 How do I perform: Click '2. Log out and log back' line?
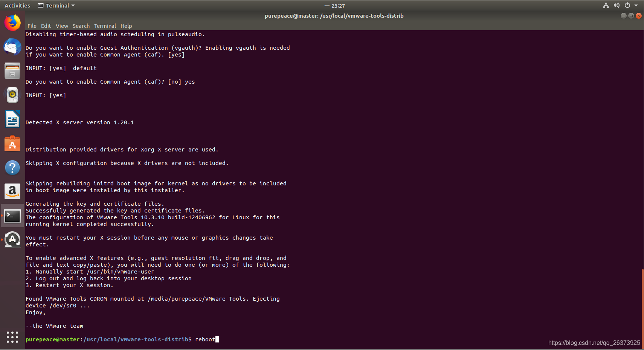point(108,278)
